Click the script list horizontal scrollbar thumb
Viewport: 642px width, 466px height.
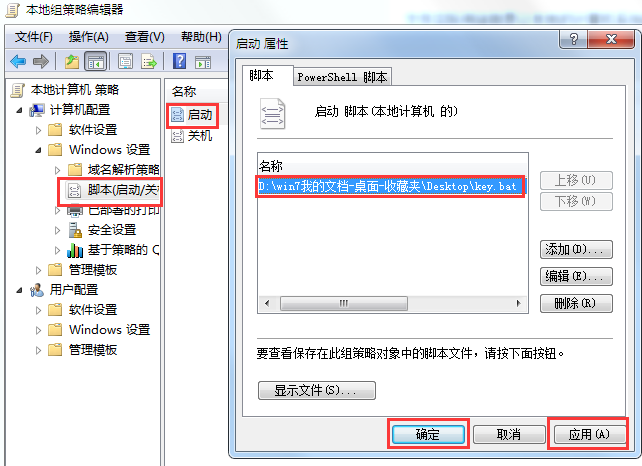point(344,303)
